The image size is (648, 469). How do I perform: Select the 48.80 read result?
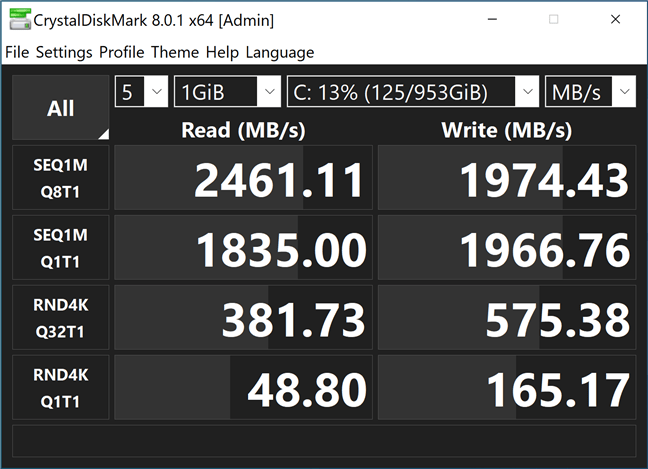point(243,388)
